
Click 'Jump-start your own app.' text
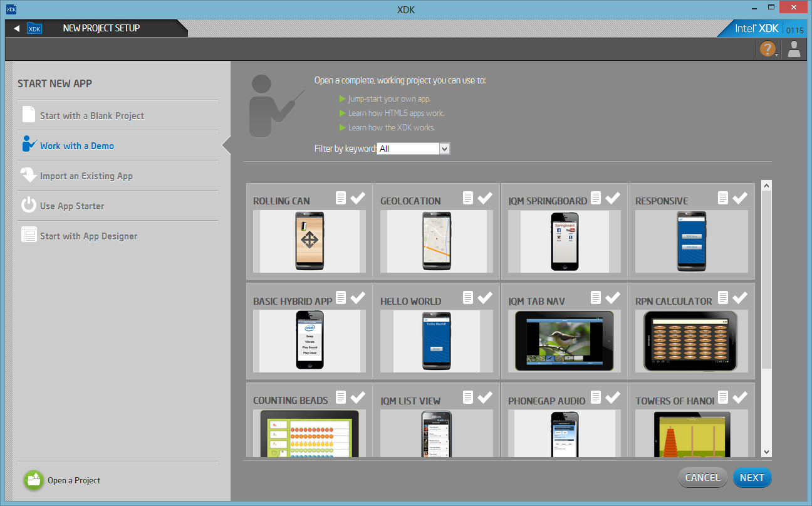[389, 99]
